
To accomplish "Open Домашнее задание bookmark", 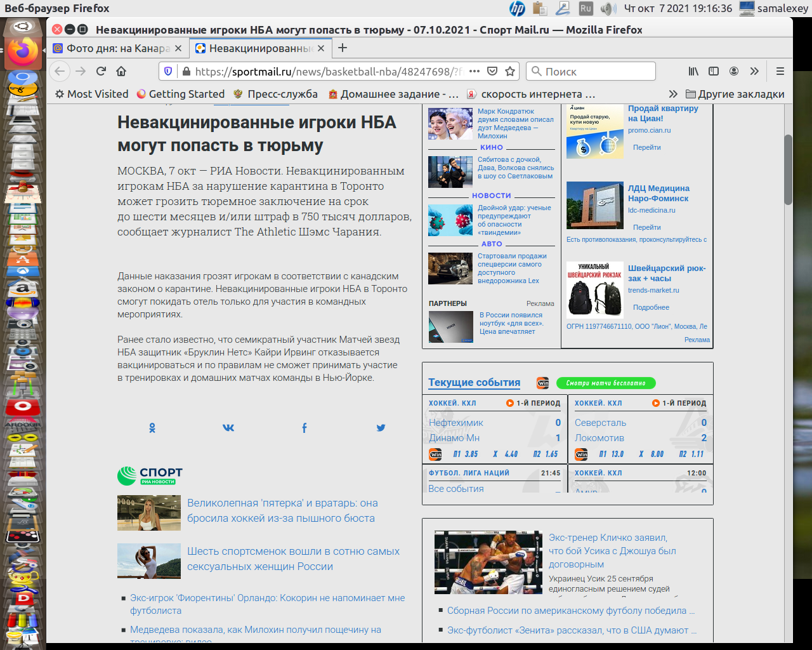I will pos(393,94).
